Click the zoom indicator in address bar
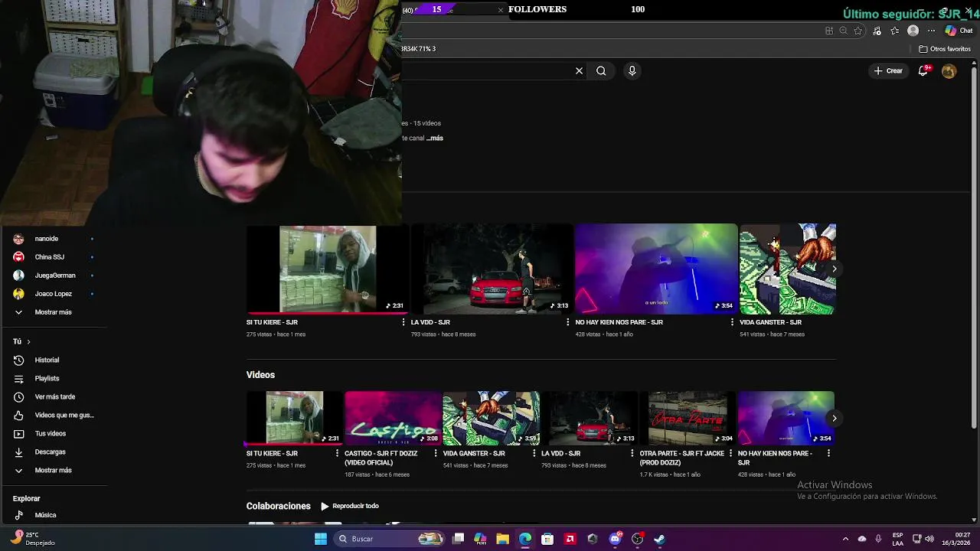The image size is (980, 551). pyautogui.click(x=843, y=31)
